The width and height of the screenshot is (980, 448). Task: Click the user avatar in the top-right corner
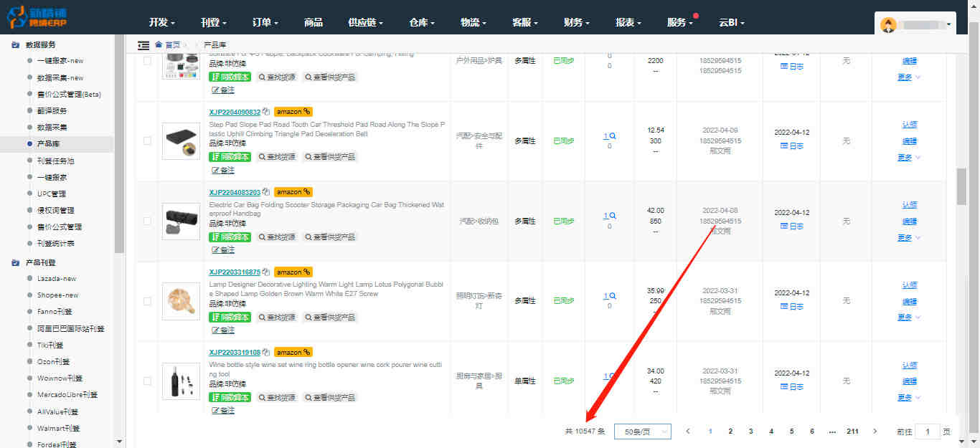click(x=888, y=24)
